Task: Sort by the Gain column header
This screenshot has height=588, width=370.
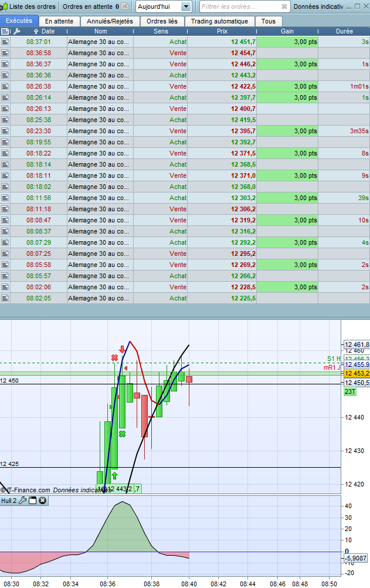Action: click(287, 32)
